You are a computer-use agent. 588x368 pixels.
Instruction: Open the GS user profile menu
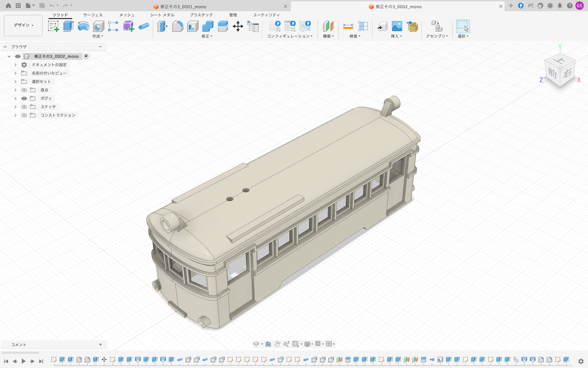(x=580, y=6)
